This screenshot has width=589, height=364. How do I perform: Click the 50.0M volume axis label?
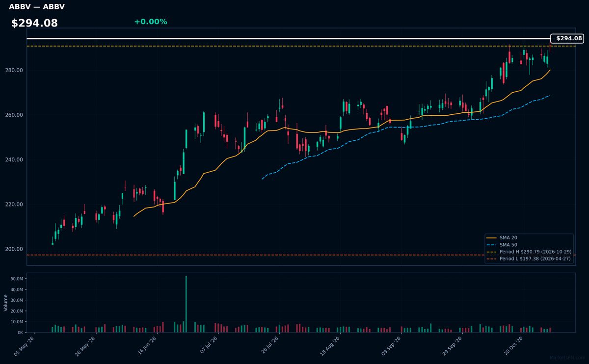[x=17, y=279]
